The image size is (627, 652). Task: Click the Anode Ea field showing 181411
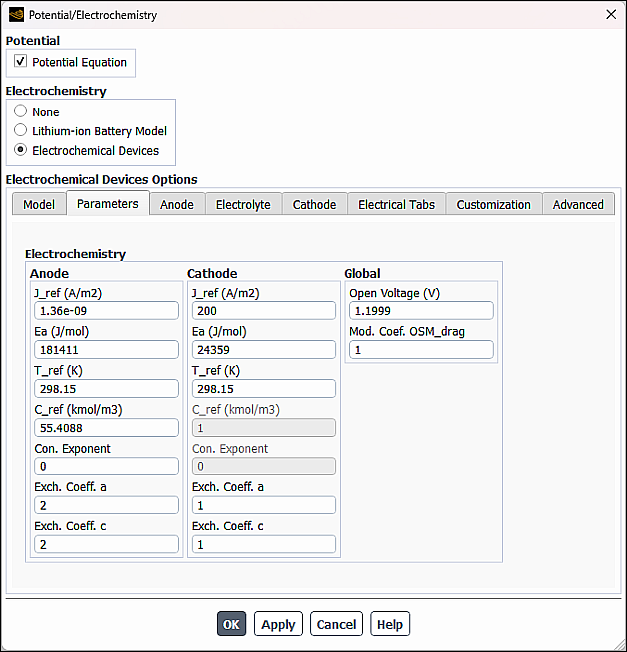click(106, 350)
